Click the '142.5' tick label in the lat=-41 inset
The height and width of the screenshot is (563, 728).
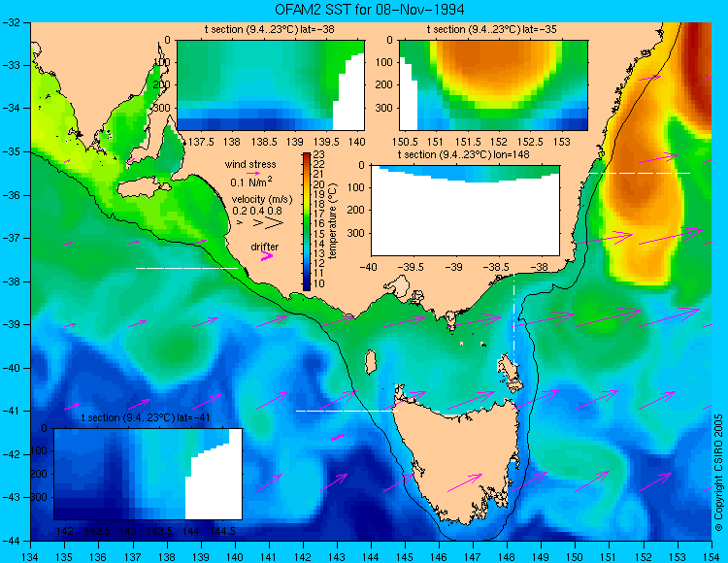click(97, 531)
